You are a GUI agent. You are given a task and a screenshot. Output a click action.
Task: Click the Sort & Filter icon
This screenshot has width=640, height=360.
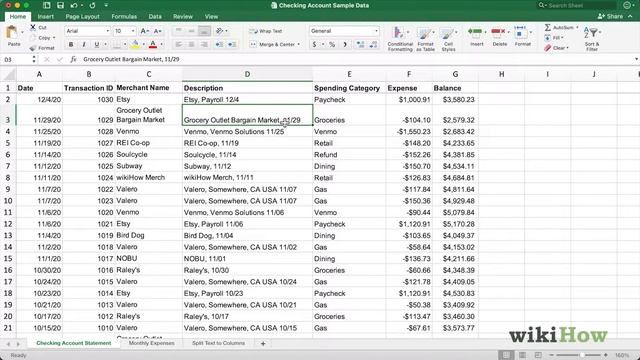point(591,33)
